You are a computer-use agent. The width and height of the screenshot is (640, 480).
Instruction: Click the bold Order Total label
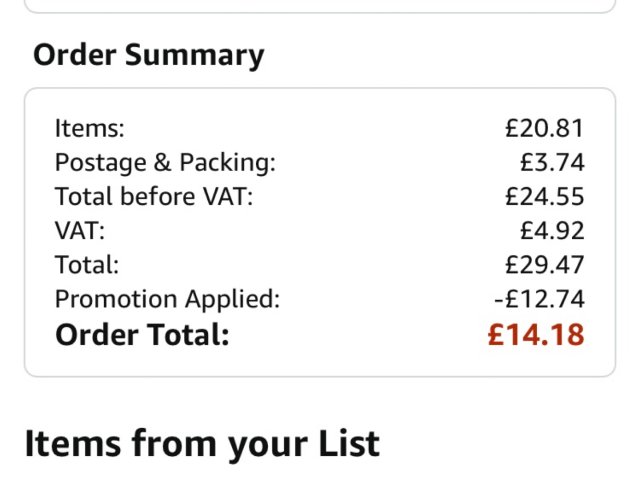coord(142,335)
